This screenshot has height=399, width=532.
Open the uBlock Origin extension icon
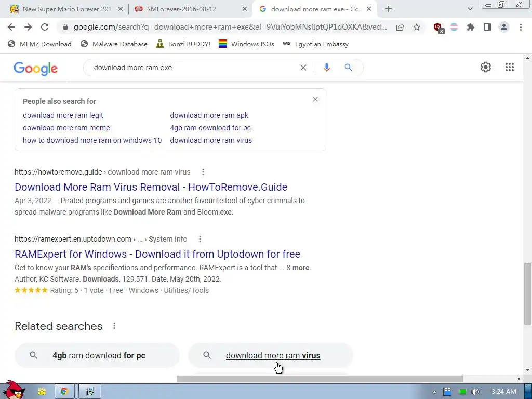point(438,28)
